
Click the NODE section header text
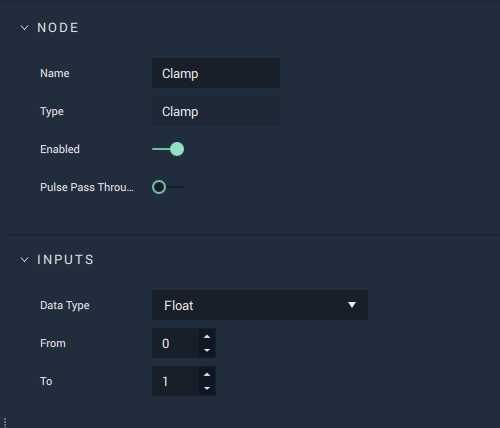[x=58, y=28]
